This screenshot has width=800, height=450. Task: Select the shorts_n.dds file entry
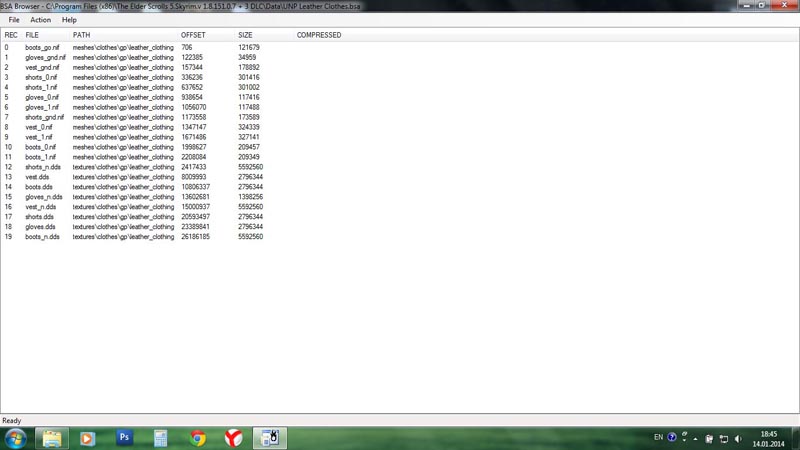[x=43, y=167]
